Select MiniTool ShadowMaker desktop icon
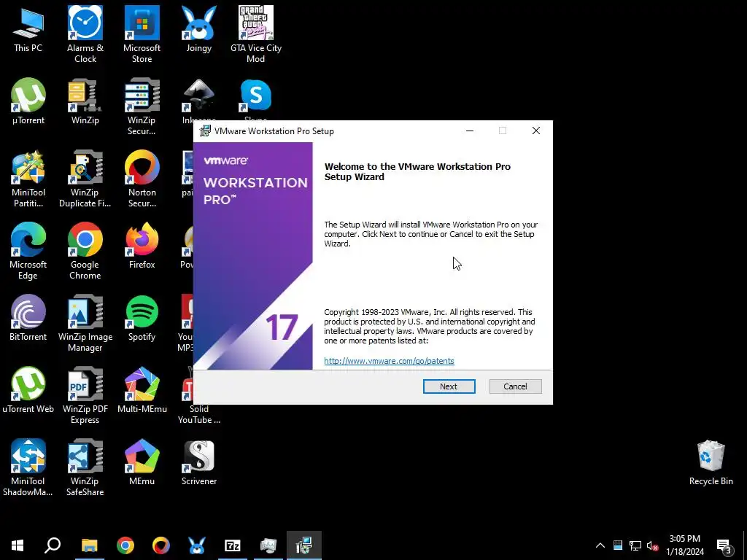The width and height of the screenshot is (747, 560). [x=28, y=467]
